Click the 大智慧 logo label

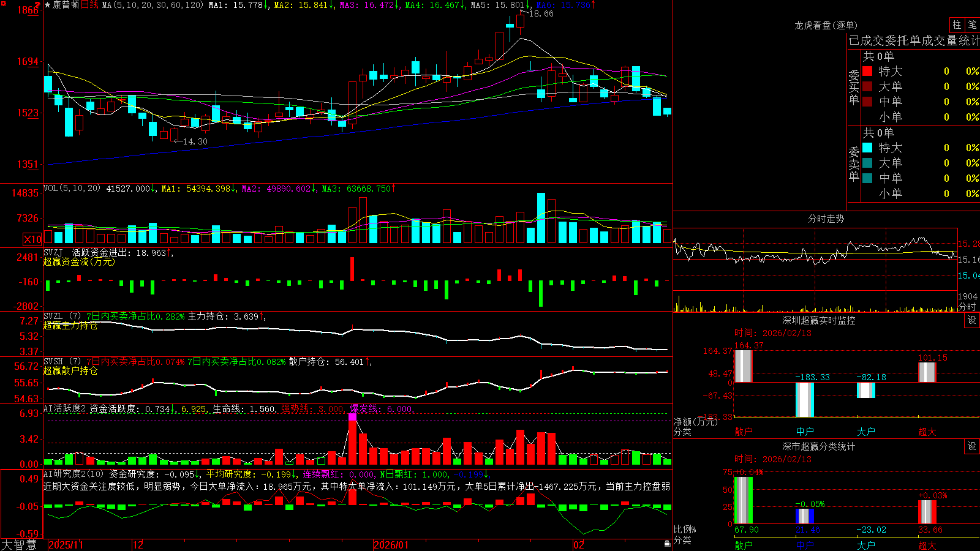[x=19, y=544]
